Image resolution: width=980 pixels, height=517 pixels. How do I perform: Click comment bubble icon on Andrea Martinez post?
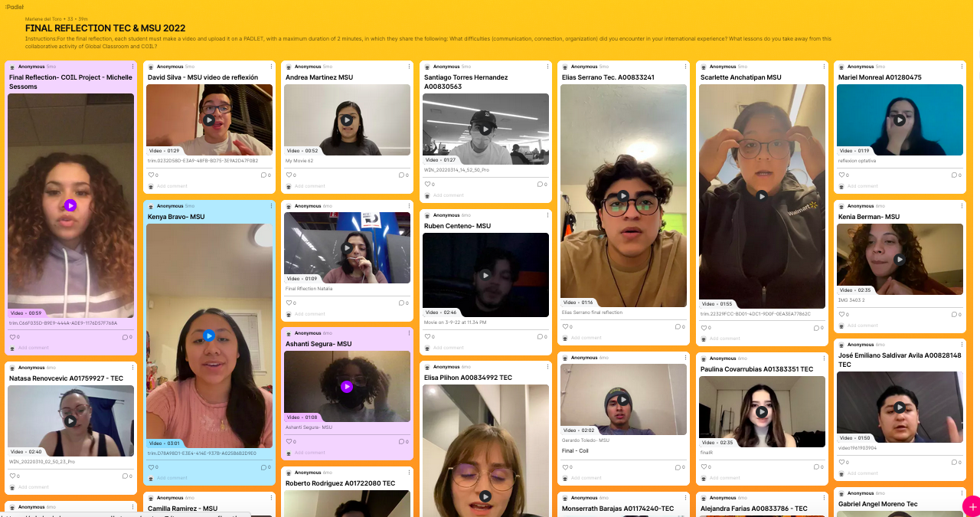pyautogui.click(x=401, y=175)
